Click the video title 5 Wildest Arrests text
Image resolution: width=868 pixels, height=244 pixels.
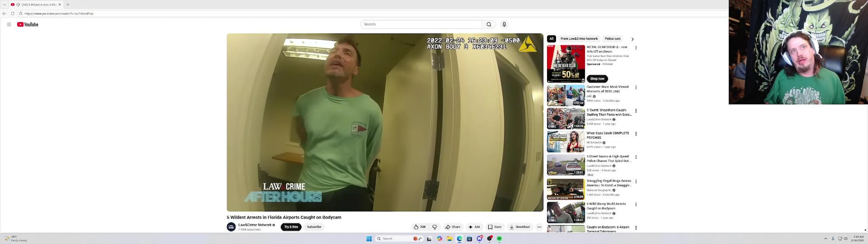coord(284,217)
